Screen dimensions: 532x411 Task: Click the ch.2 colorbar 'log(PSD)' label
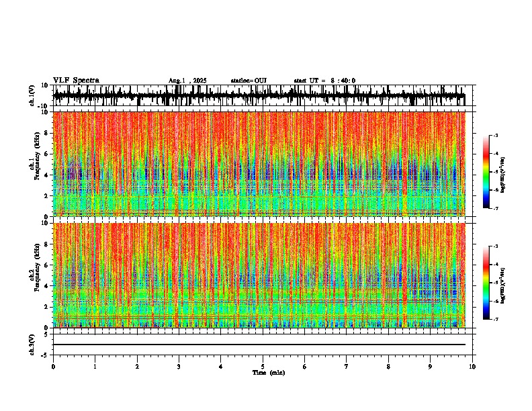click(503, 285)
